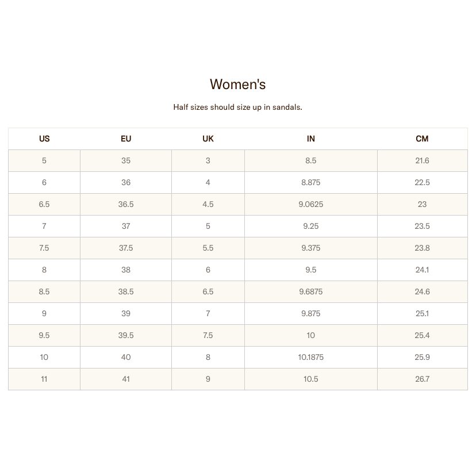Select the UK size 5.5 cell
476x476 pixels.
pyautogui.click(x=208, y=248)
